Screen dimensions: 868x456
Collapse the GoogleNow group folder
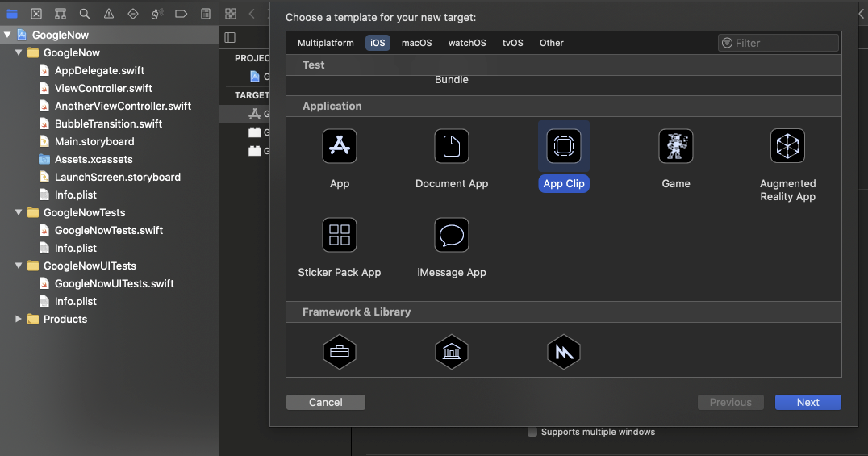(x=19, y=52)
